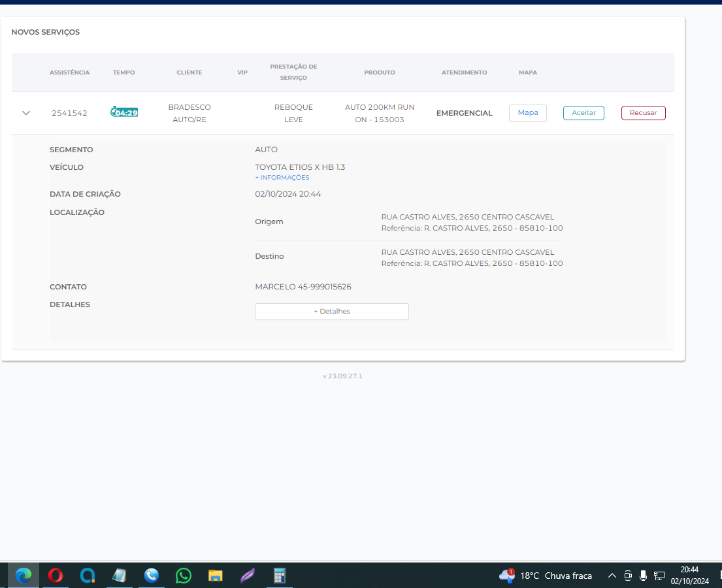Image resolution: width=722 pixels, height=588 pixels.
Task: Open File Explorer folder icon
Action: 216,576
